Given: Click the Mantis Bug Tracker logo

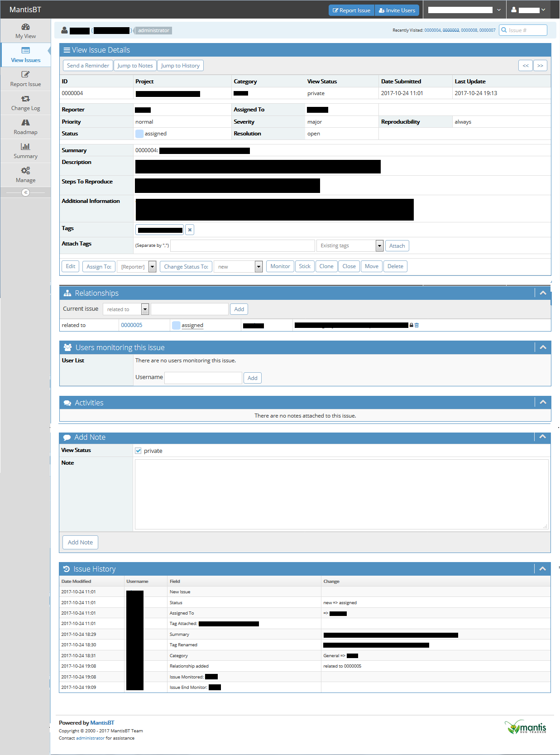Looking at the screenshot, I should pos(526,727).
